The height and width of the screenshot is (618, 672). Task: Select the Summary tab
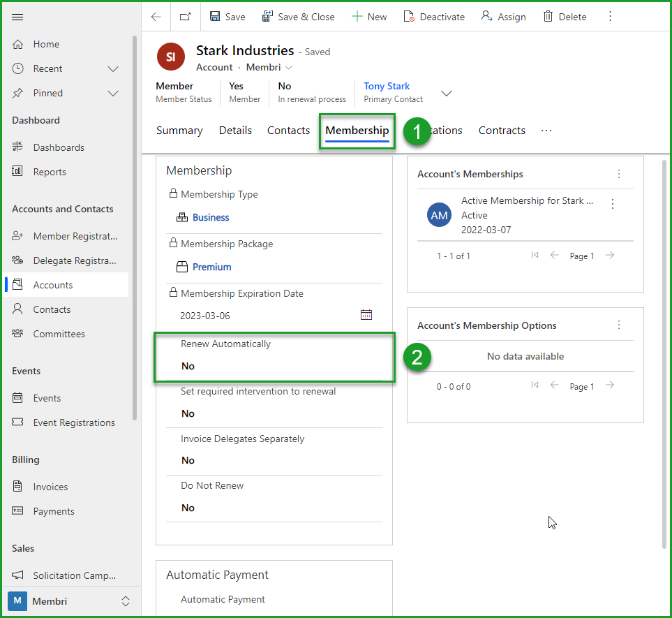pyautogui.click(x=179, y=131)
